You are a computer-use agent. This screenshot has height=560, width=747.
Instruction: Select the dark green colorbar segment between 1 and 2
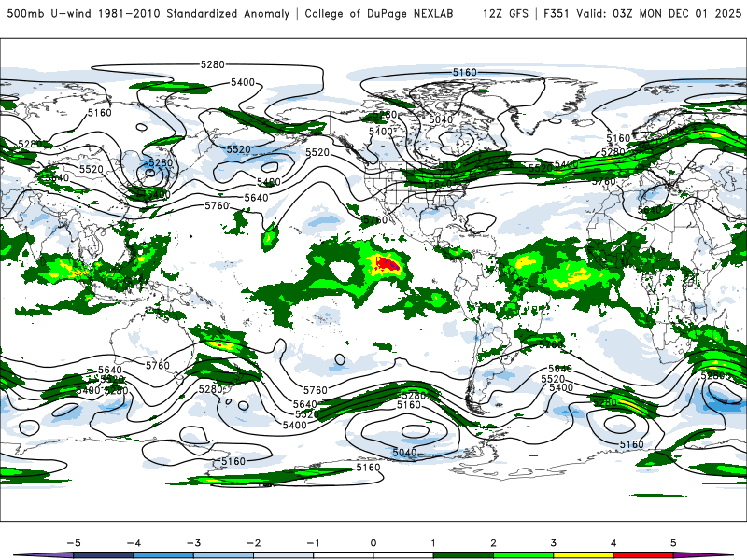[463, 555]
